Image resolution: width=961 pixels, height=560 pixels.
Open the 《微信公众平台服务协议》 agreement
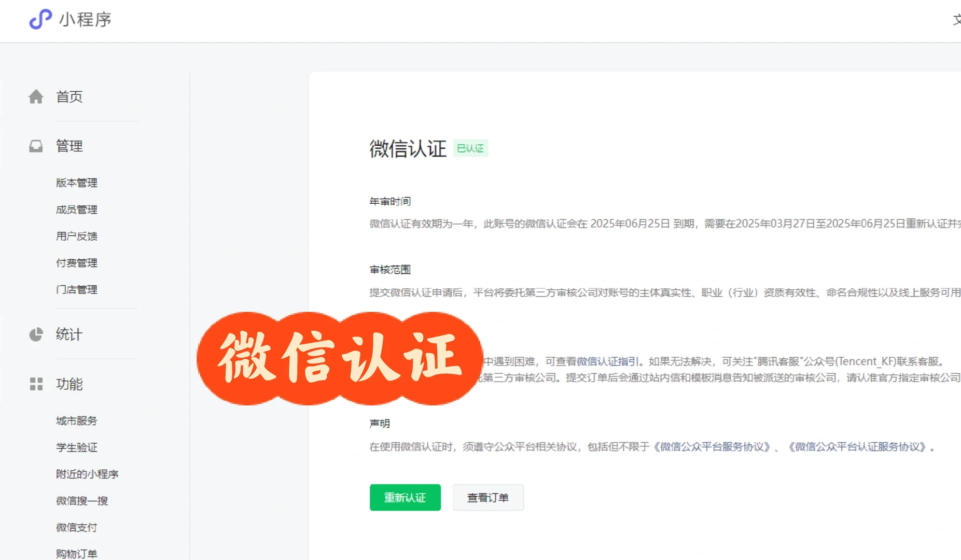[x=713, y=447]
